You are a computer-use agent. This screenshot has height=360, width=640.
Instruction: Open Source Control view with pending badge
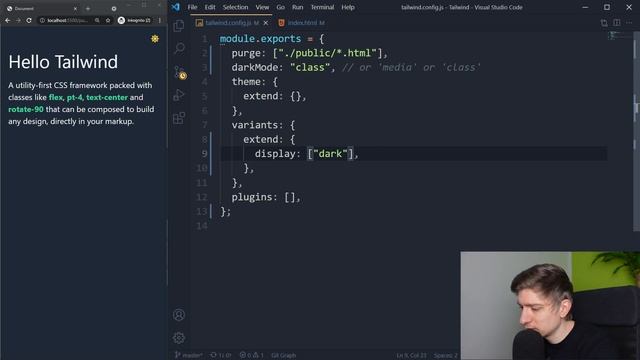180,73
